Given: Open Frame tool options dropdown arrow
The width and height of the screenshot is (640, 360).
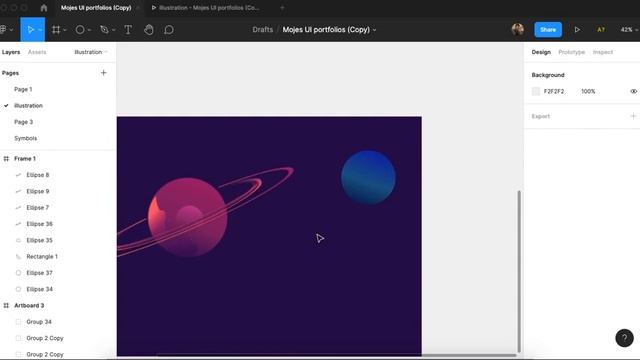Looking at the screenshot, I should tap(64, 30).
